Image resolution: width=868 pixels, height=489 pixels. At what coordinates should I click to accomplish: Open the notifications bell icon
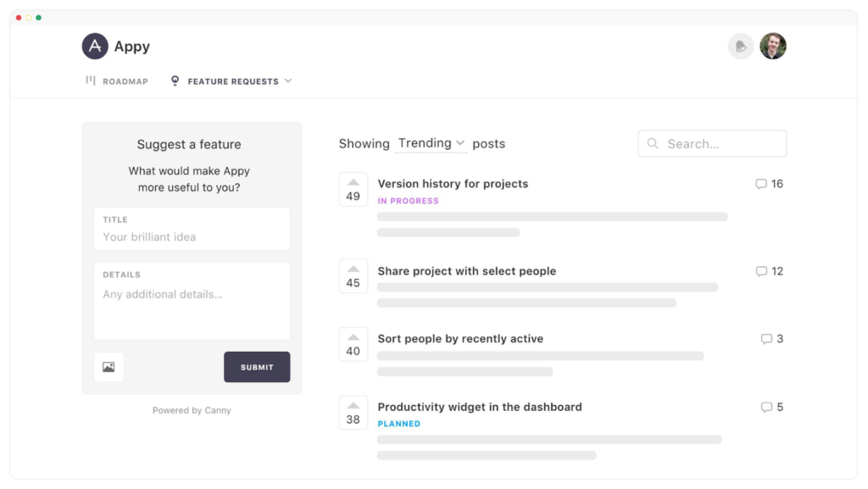click(740, 47)
